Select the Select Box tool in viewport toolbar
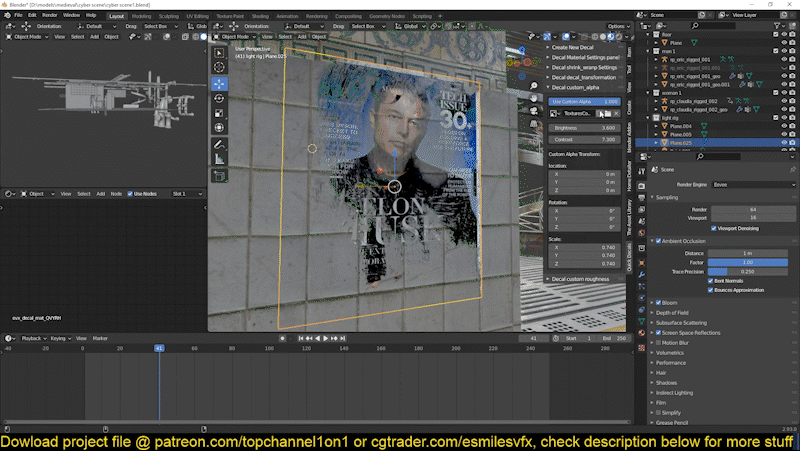This screenshot has width=800, height=451. tap(219, 53)
